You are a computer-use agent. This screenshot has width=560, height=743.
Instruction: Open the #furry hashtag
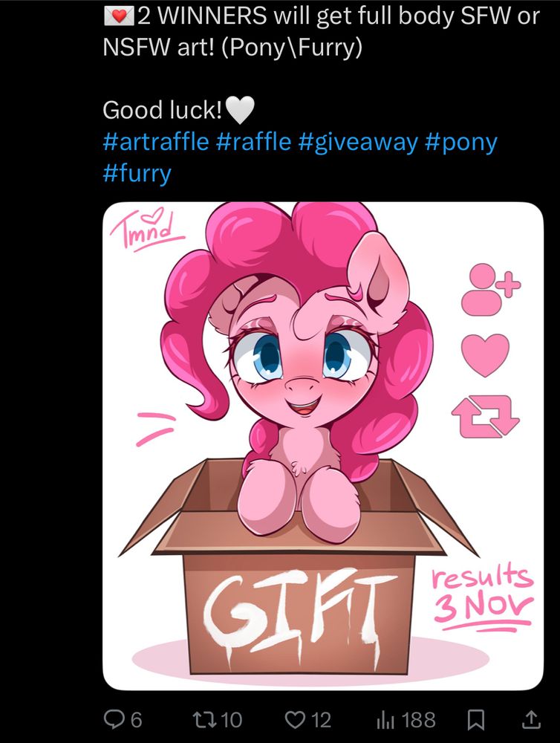(x=137, y=173)
